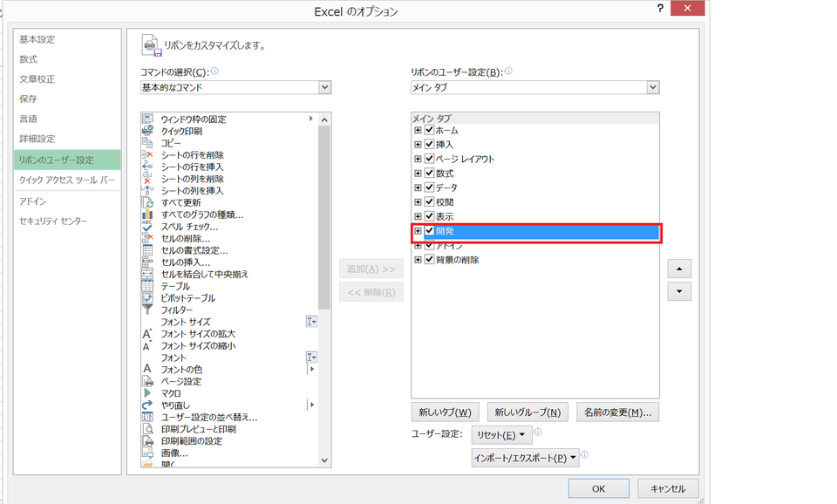Viewport: 837px width, 504px height.
Task: Toggle the 挿入 tab checkbox
Action: pos(429,144)
